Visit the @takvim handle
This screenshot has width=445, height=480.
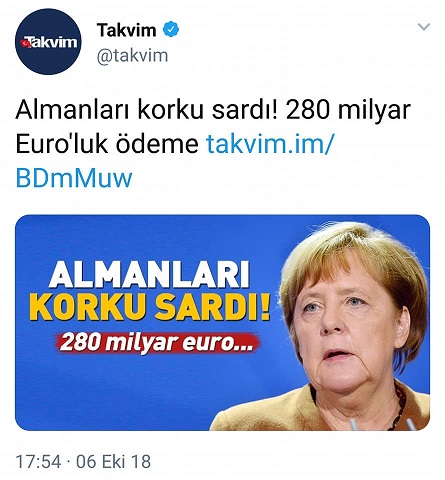pos(132,55)
